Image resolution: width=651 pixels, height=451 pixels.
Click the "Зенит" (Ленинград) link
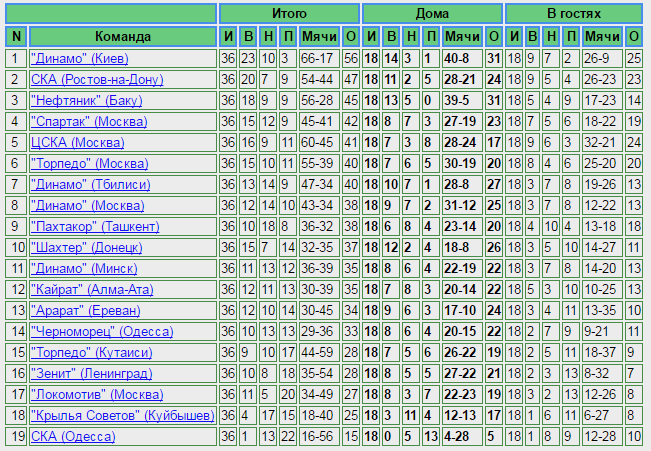tap(91, 373)
